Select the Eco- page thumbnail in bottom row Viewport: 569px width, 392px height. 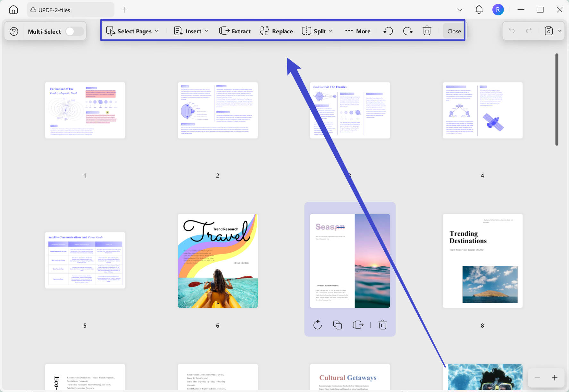click(x=85, y=377)
